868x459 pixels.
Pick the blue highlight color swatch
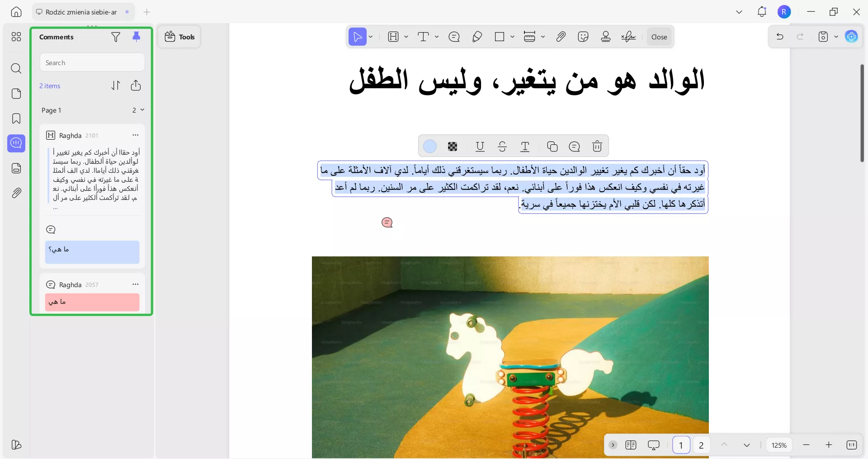(429, 146)
